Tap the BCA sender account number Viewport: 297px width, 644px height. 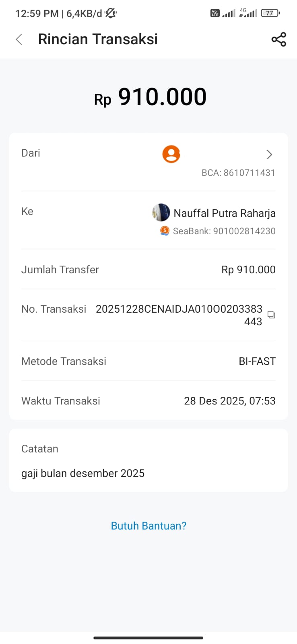click(238, 173)
